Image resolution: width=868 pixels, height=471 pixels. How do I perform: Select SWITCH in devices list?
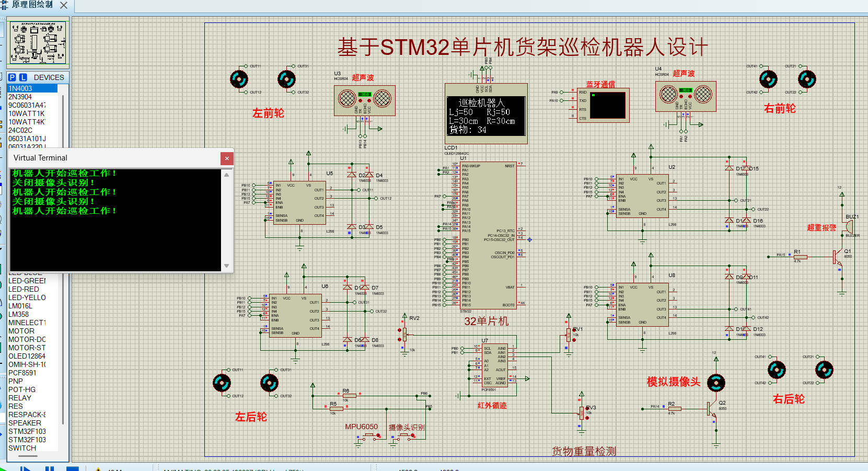click(x=32, y=448)
